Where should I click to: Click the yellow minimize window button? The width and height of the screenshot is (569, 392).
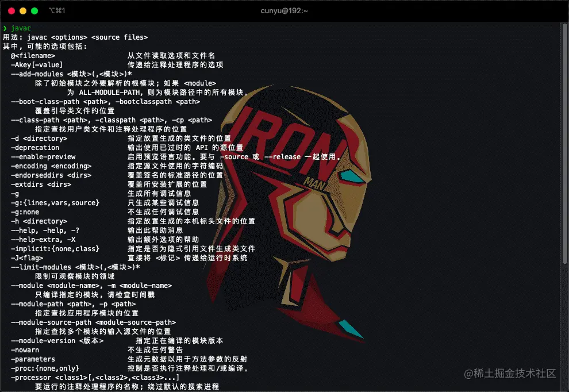point(23,11)
